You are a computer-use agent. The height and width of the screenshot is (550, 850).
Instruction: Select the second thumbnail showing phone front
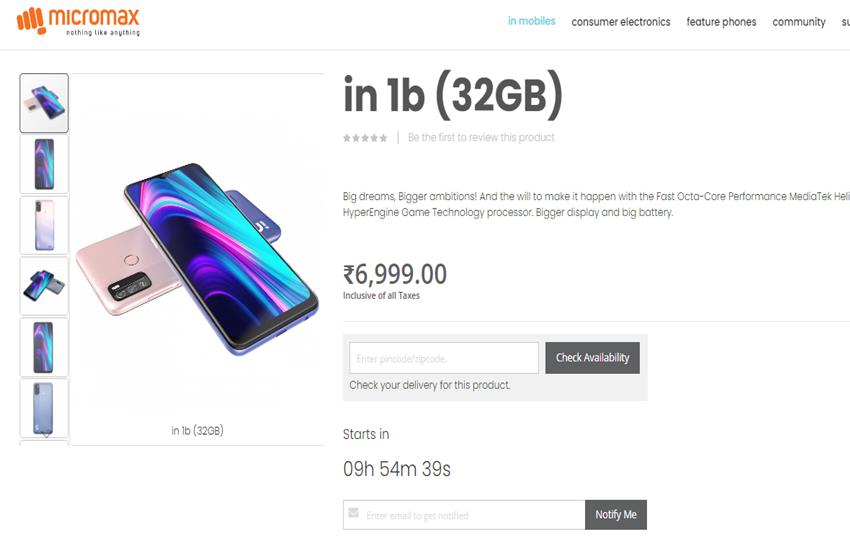coord(44,164)
